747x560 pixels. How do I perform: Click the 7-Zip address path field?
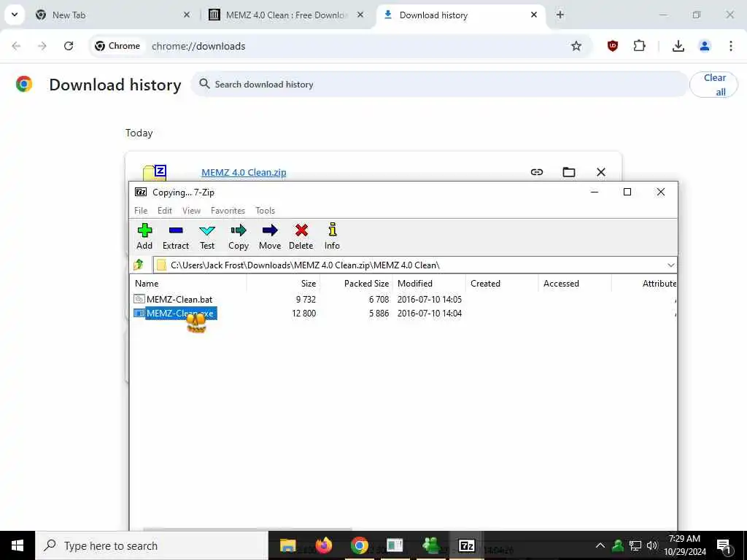pyautogui.click(x=414, y=265)
